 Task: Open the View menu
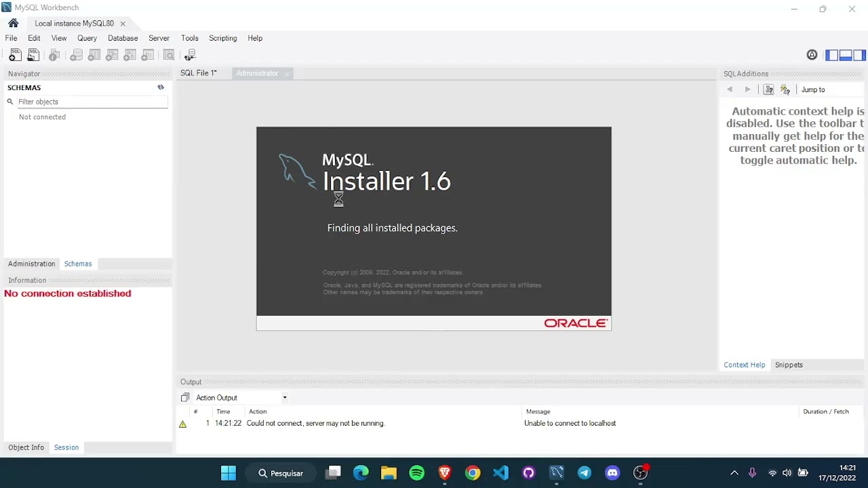tap(59, 38)
